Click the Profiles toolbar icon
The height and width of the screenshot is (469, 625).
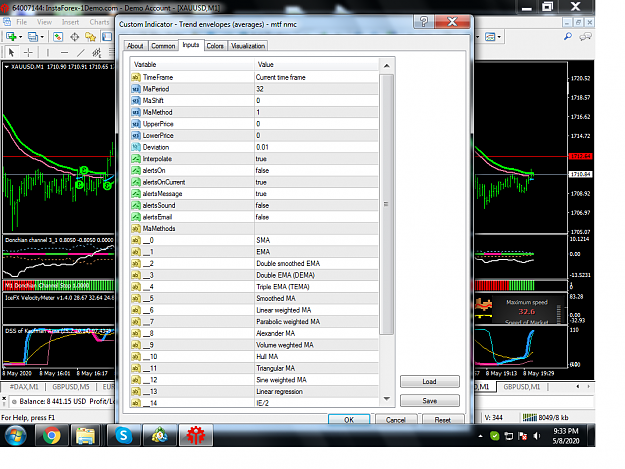[33, 37]
